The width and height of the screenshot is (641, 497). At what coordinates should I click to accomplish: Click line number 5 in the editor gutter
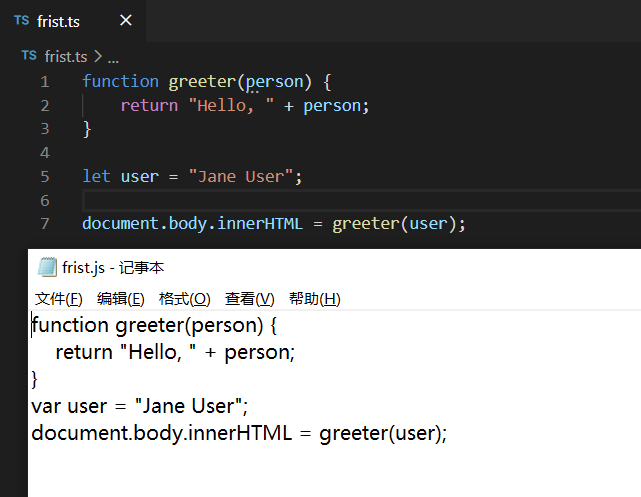click(45, 176)
